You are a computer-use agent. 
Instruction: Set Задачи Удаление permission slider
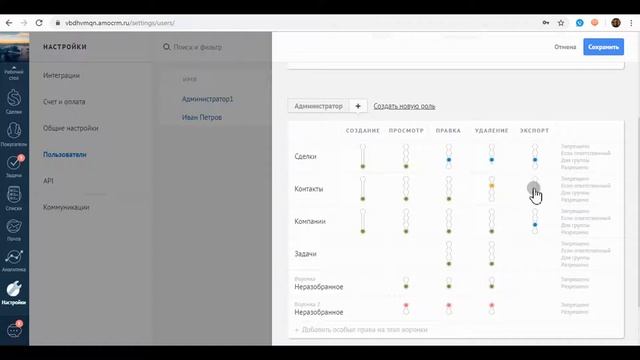click(x=492, y=254)
